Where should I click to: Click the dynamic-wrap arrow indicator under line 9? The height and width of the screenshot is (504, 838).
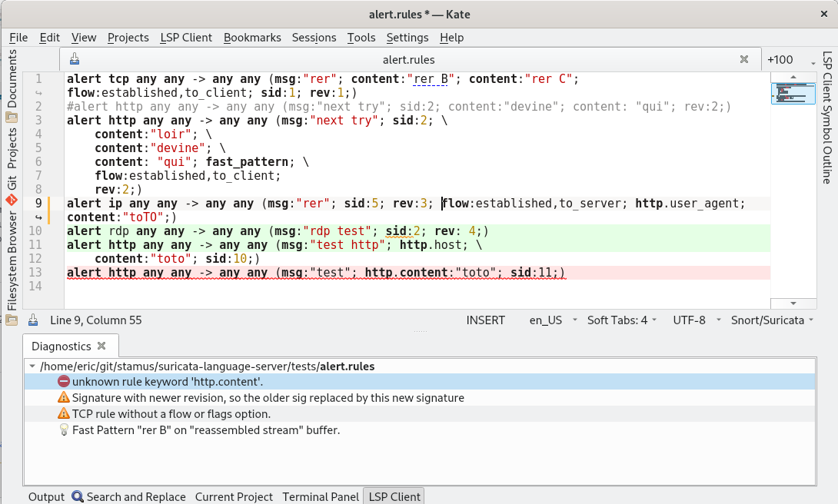(x=38, y=217)
